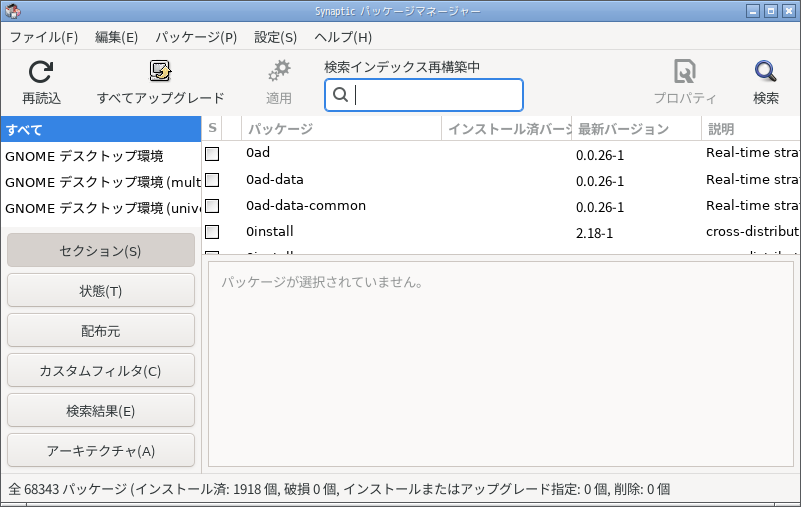Click version 0.0.26-1 in the 0ad row
Image resolution: width=801 pixels, height=507 pixels.
(x=600, y=155)
